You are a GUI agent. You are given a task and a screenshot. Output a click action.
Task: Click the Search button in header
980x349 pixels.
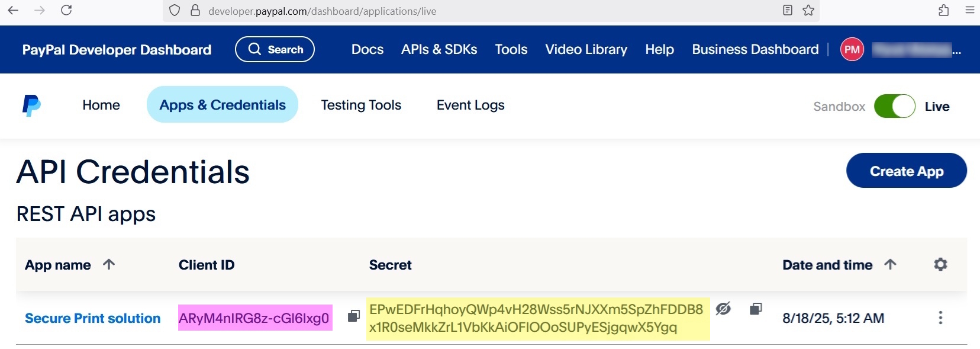tap(275, 49)
